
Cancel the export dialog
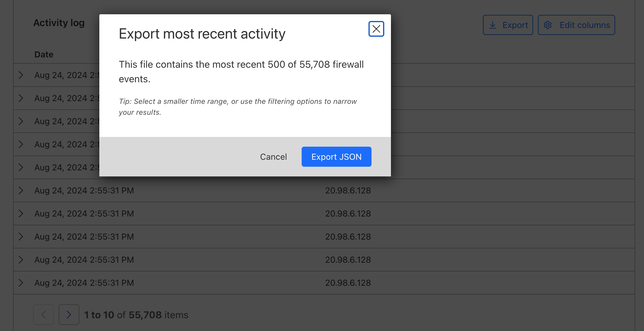click(273, 157)
